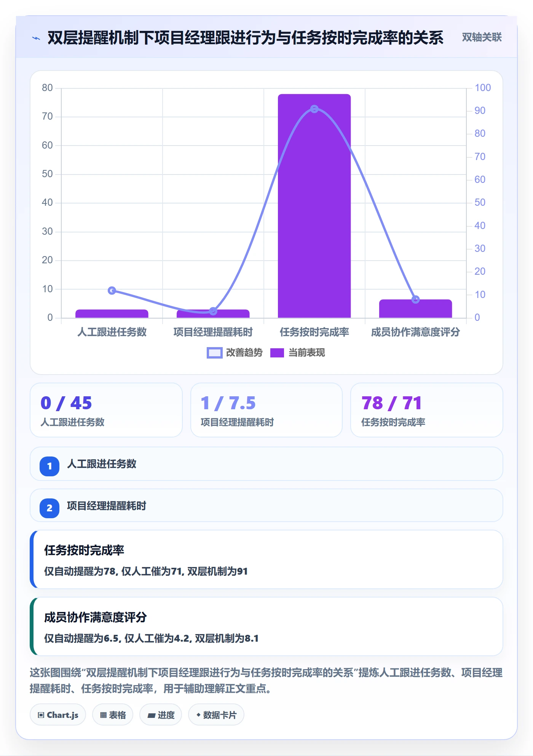Image resolution: width=533 pixels, height=756 pixels.
Task: Click the 任务按时完成率 card heading
Action: 84,550
